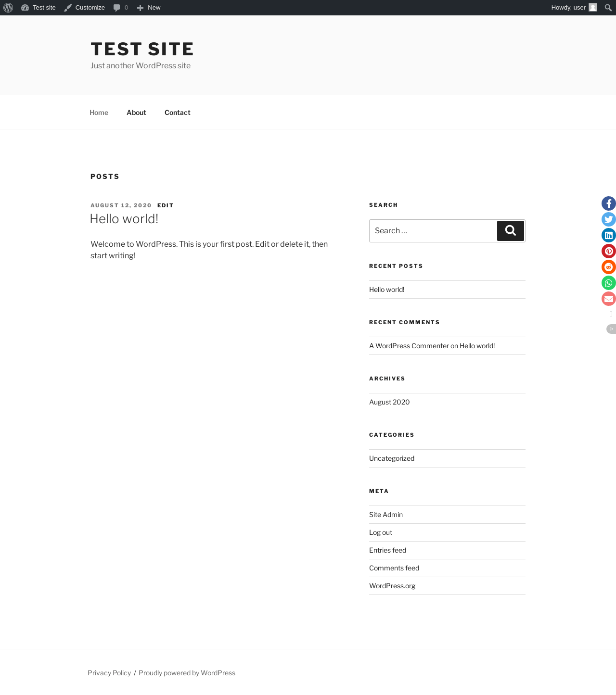Open the Howdy, user account menu
Screen dimensions: 616x695
[574, 8]
